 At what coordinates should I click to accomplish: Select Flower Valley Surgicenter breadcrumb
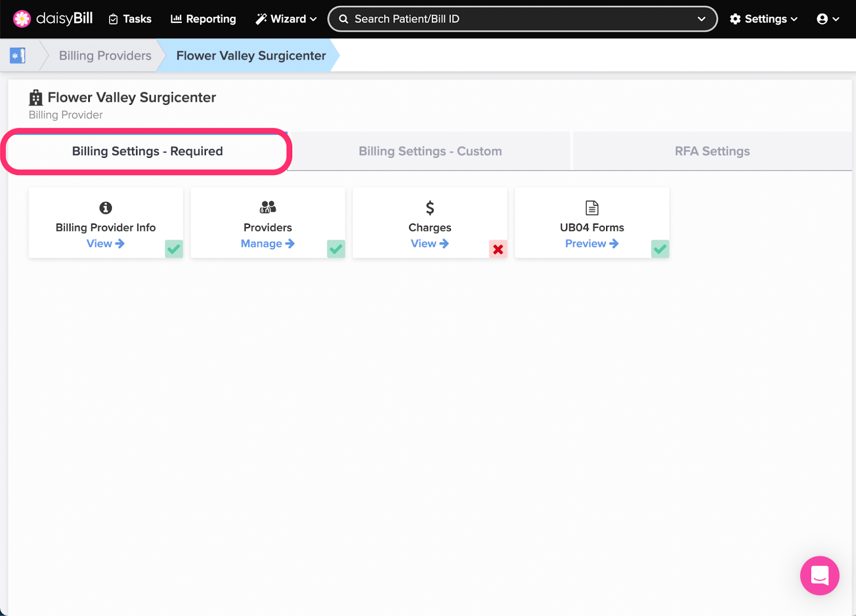tap(251, 56)
